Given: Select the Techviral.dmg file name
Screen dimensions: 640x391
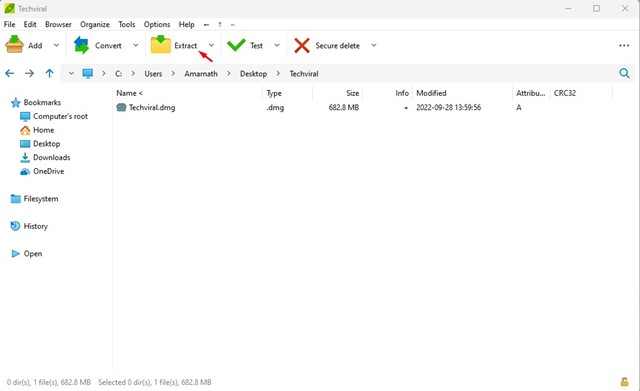Looking at the screenshot, I should point(152,108).
